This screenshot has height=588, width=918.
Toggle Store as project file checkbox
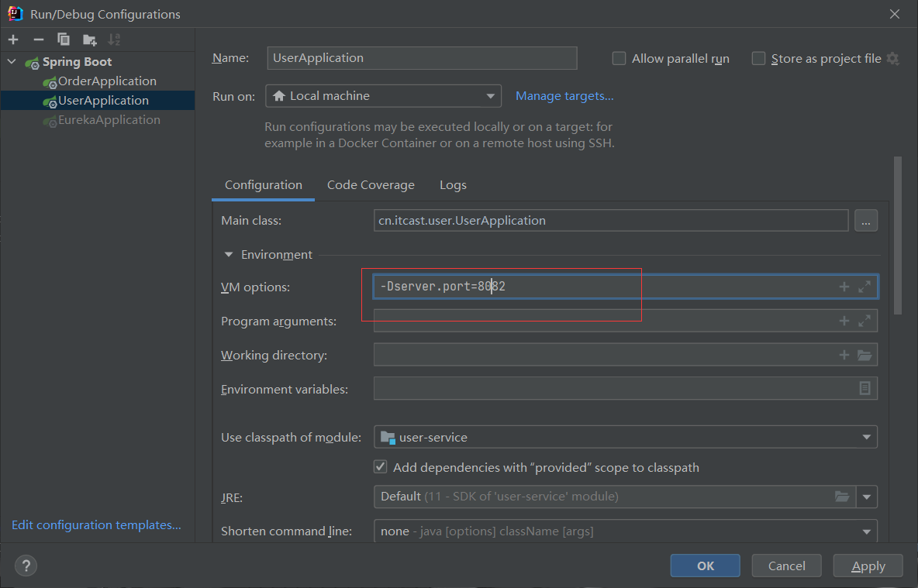click(x=758, y=59)
